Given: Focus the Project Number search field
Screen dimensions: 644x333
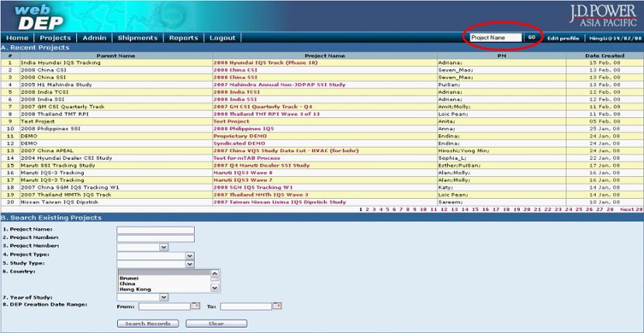Looking at the screenshot, I should [156, 239].
